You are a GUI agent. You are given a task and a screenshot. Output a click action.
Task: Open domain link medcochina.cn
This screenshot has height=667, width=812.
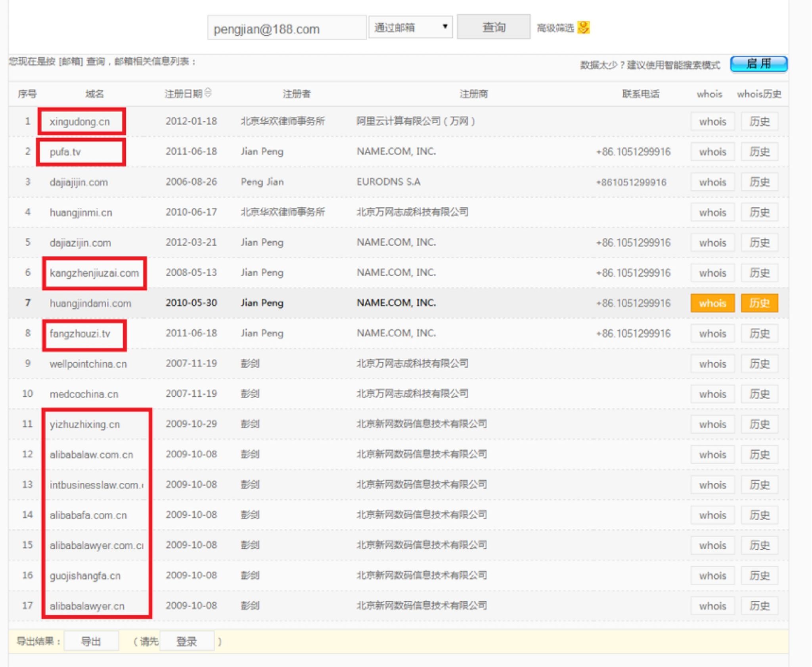[x=84, y=394]
